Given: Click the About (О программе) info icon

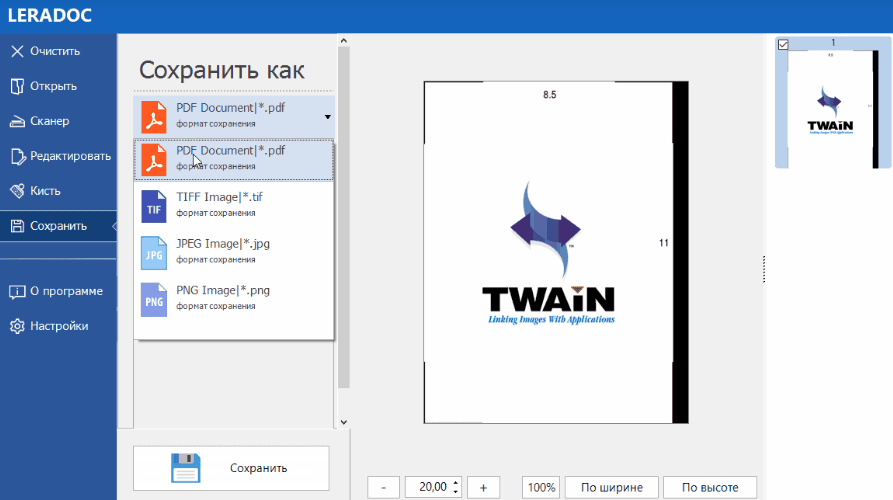Looking at the screenshot, I should tap(17, 291).
